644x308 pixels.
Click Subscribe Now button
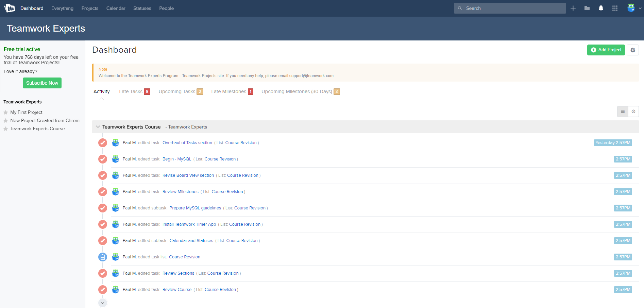42,83
